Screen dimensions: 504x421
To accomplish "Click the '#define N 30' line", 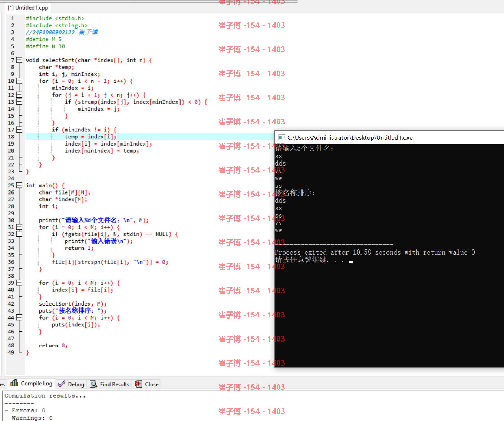I will (x=45, y=46).
